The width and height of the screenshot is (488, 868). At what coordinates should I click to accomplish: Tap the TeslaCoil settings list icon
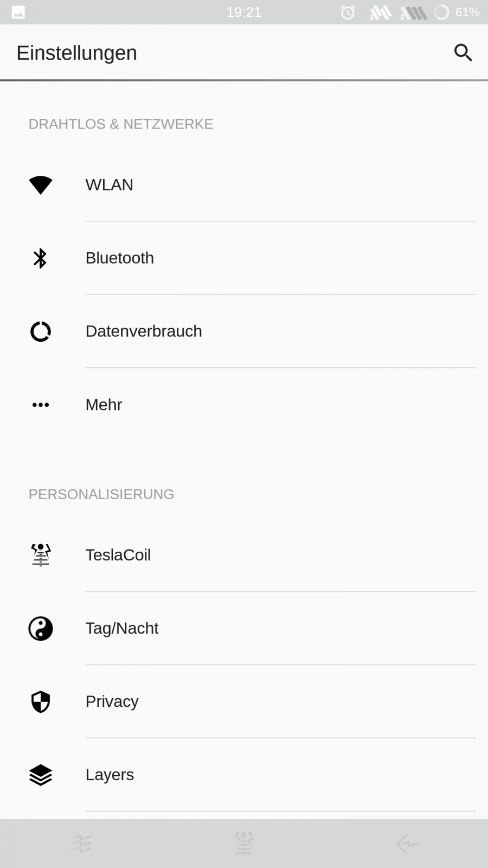click(41, 555)
